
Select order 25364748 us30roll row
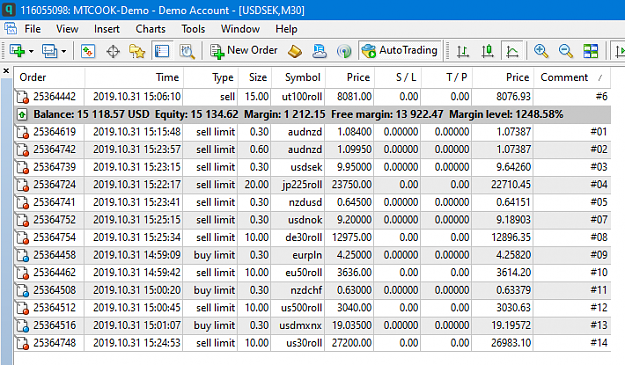click(312, 343)
